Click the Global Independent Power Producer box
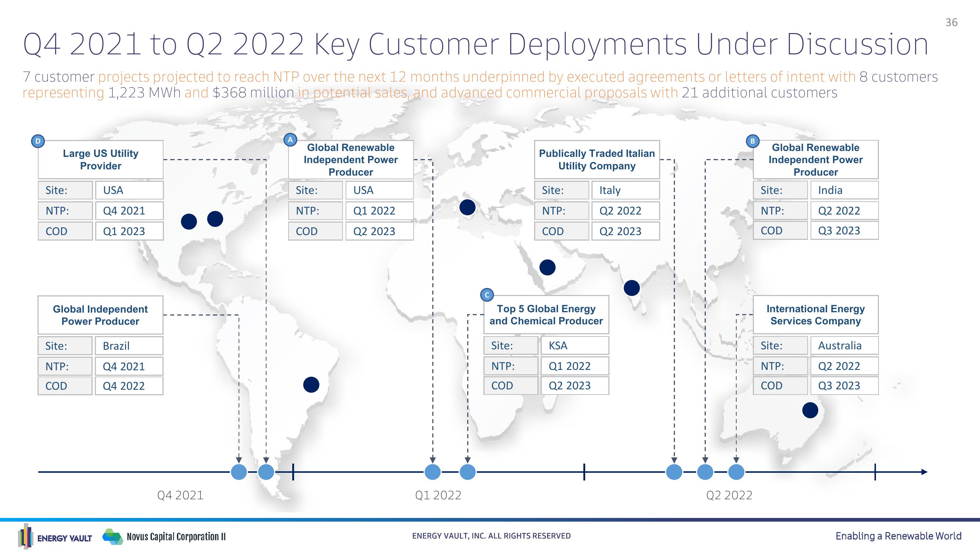Image resolution: width=980 pixels, height=551 pixels. (100, 315)
